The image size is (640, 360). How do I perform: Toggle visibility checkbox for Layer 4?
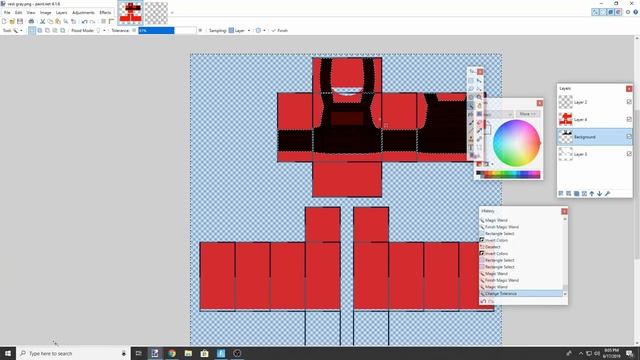[629, 119]
